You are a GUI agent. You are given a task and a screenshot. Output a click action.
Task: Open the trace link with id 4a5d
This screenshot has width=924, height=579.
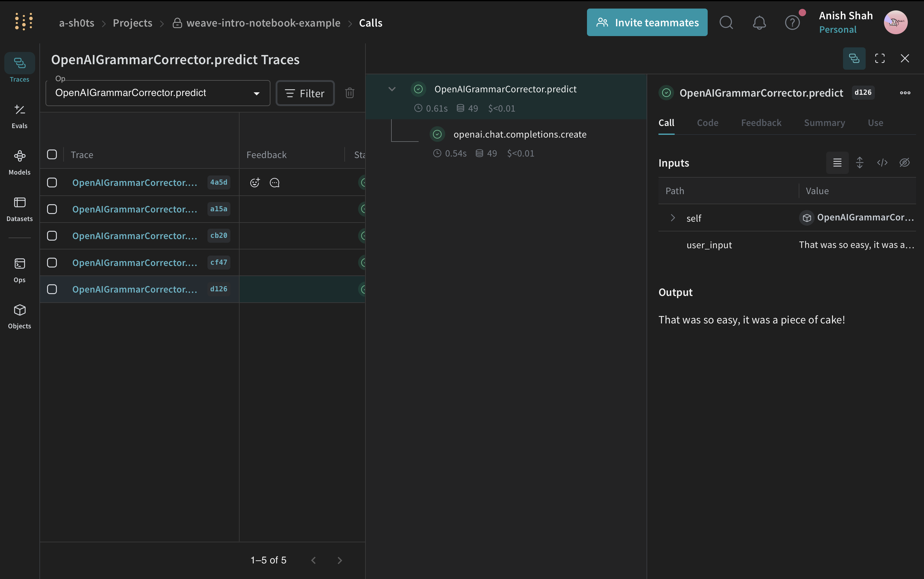[135, 183]
